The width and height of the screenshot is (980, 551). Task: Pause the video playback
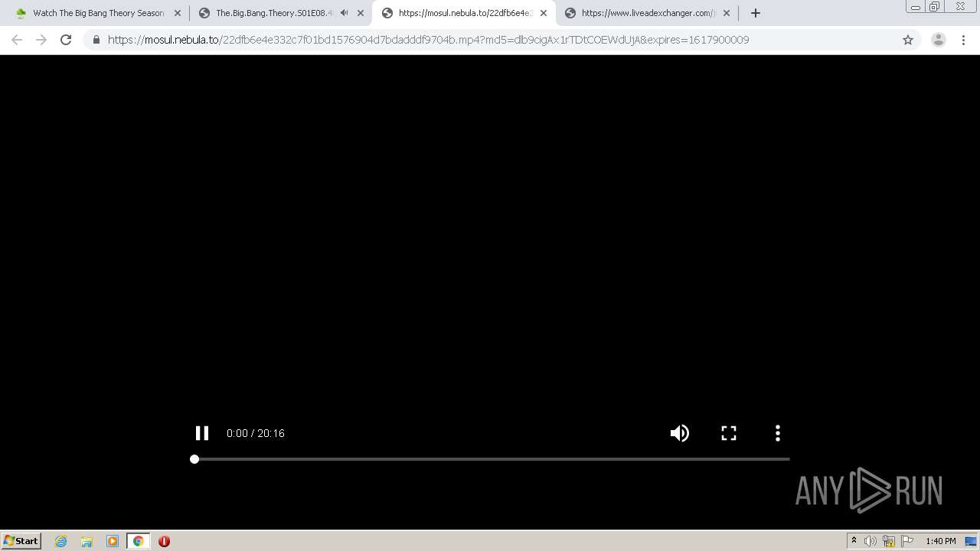[202, 433]
